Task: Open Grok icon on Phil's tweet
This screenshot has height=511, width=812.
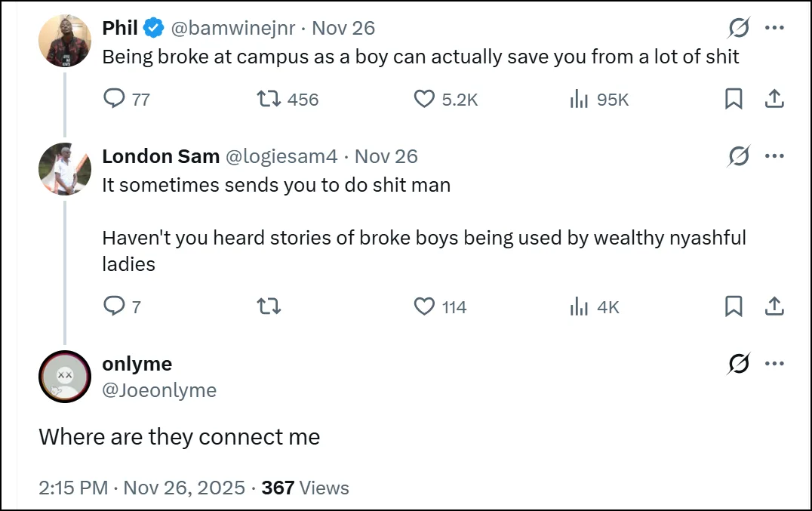Action: click(739, 29)
